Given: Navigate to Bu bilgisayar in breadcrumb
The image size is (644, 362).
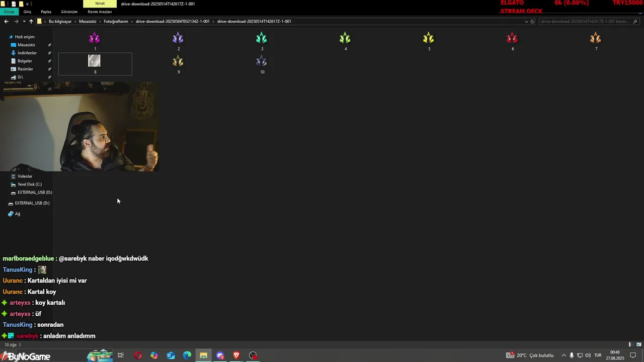Looking at the screenshot, I should click(x=60, y=21).
